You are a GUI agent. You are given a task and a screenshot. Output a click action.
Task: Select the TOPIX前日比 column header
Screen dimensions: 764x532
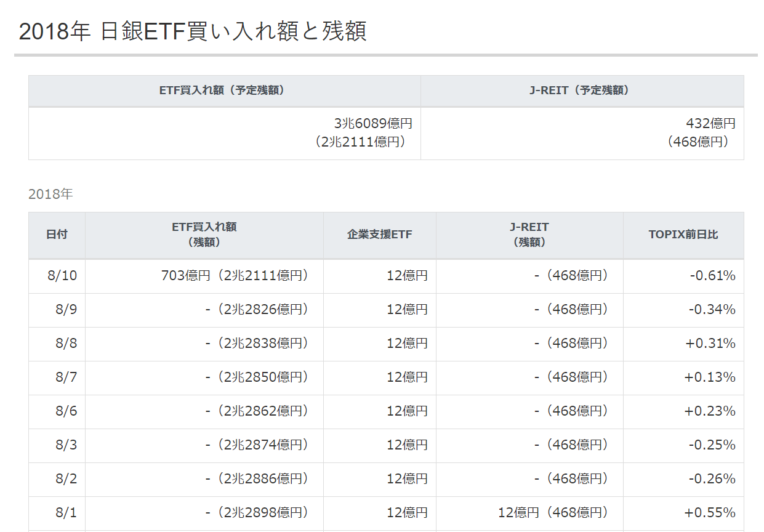tap(683, 235)
